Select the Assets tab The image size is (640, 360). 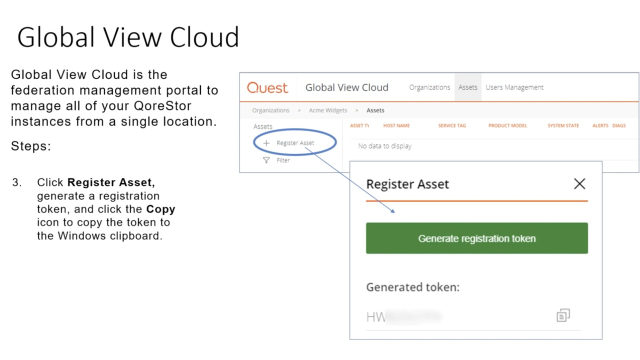click(468, 87)
